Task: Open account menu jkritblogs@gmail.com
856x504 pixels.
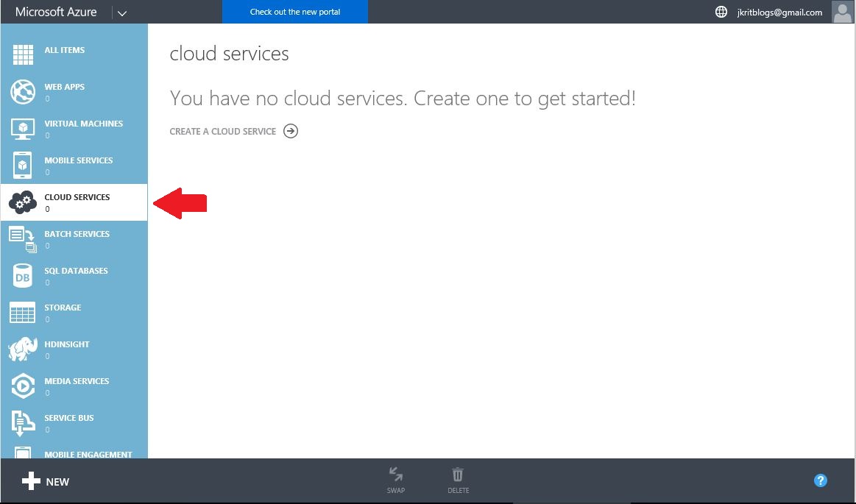Action: 779,13
